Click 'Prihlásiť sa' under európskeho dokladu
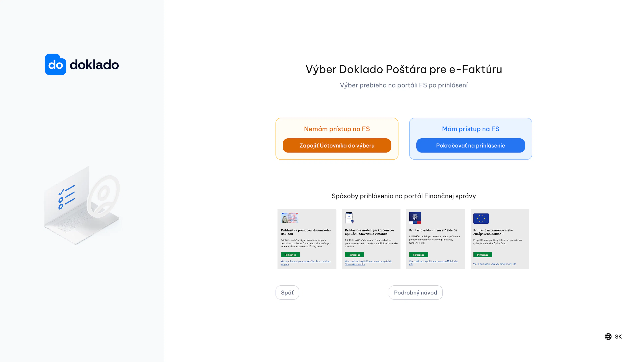Image resolution: width=644 pixels, height=362 pixels. pos(482,255)
